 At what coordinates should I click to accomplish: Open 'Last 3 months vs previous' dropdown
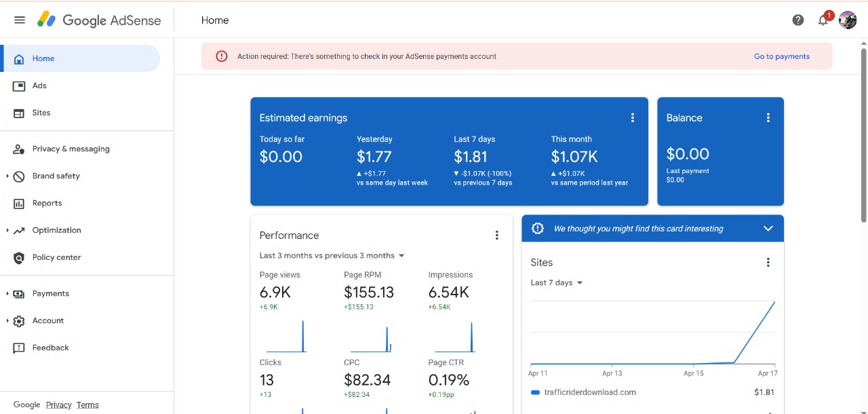(332, 256)
